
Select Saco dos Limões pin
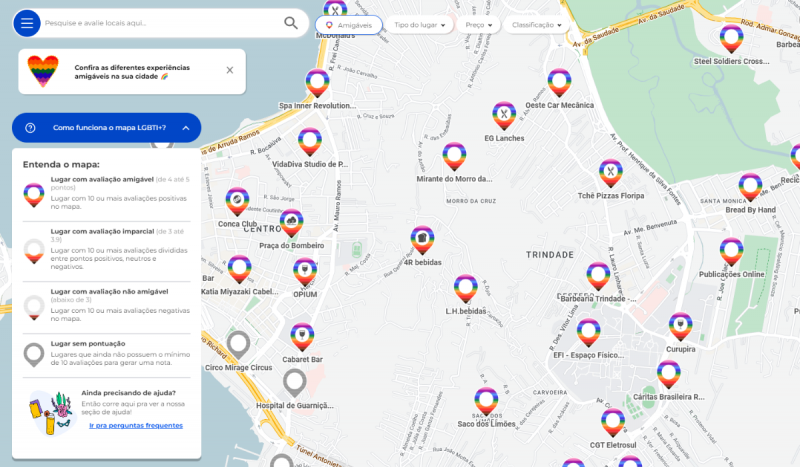click(486, 402)
